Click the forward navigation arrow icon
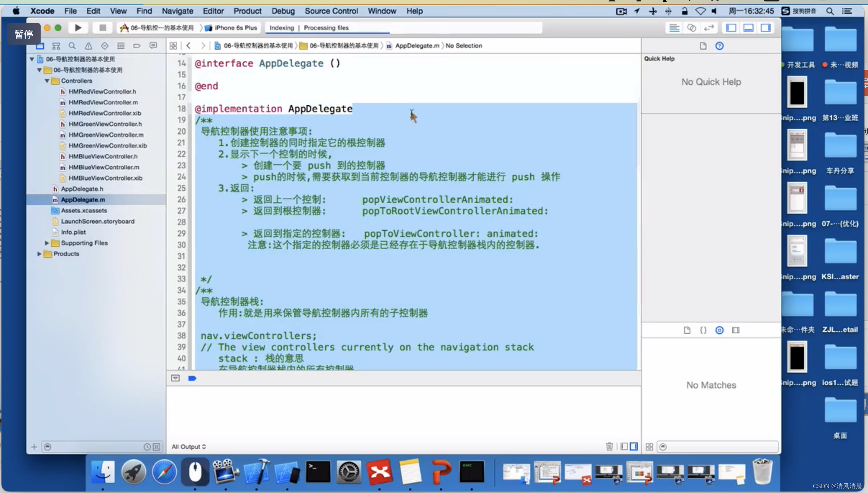Viewport: 868px width, 493px height. (203, 45)
